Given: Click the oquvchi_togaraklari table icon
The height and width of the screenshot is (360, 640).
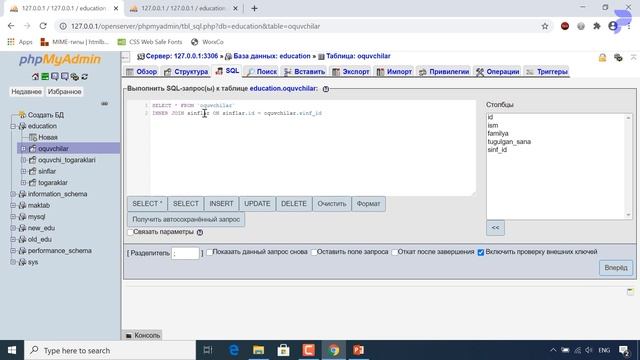Looking at the screenshot, I should click(x=33, y=160).
